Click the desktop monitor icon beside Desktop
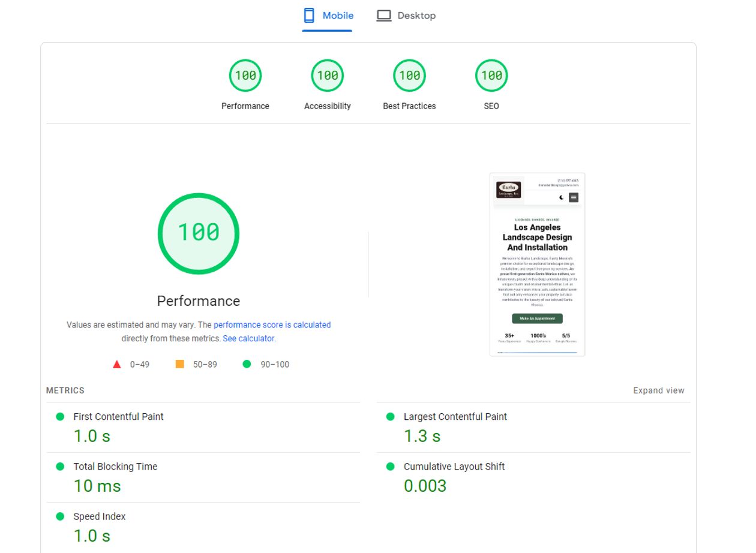Screen dimensions: 756x553 (383, 15)
